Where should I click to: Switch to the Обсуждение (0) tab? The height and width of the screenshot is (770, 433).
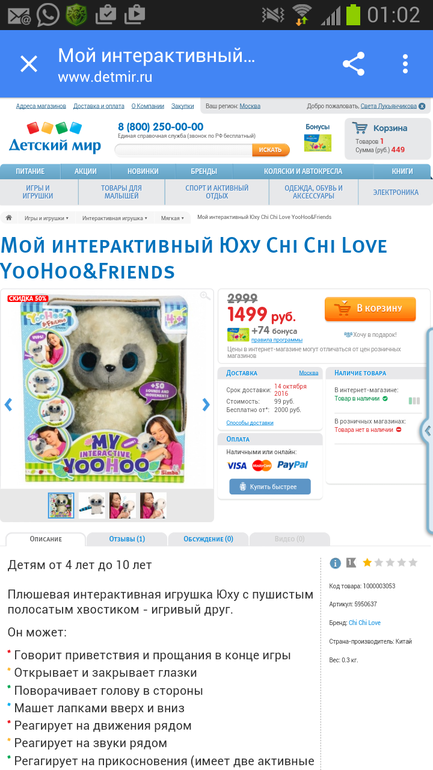pos(208,539)
